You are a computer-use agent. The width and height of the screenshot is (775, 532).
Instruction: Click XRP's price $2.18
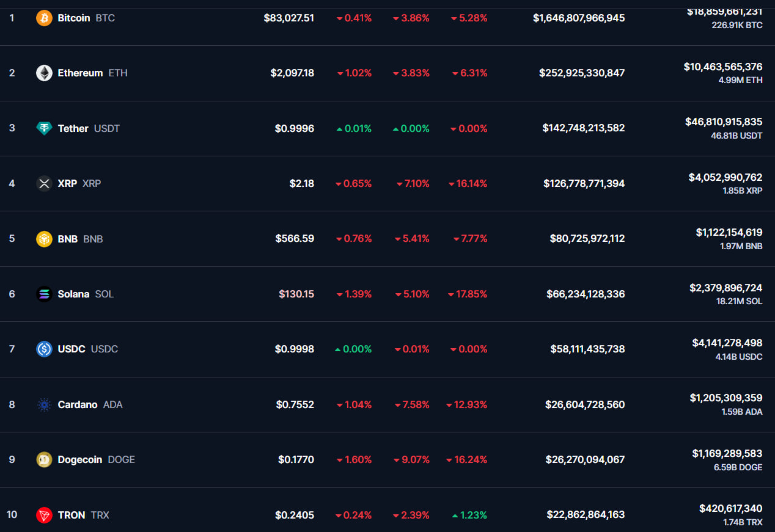(302, 183)
